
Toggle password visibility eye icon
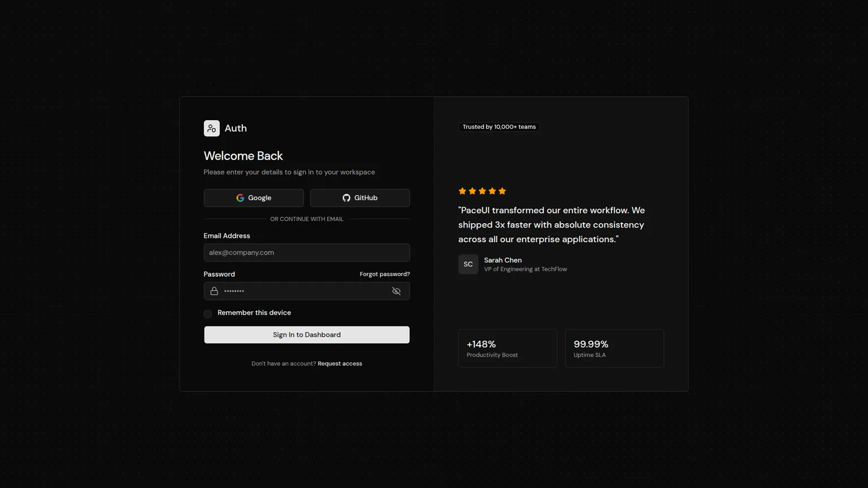tap(396, 291)
